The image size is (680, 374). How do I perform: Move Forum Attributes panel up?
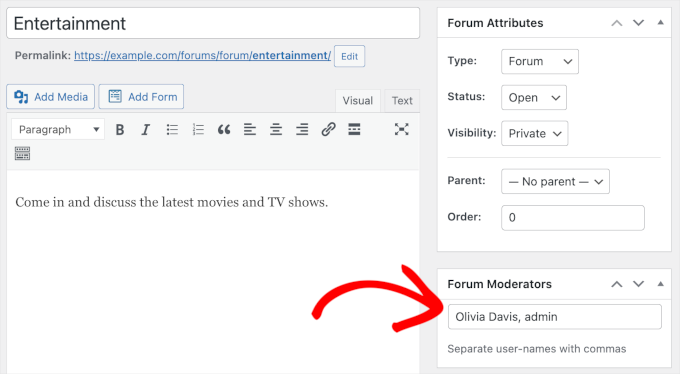coord(617,23)
